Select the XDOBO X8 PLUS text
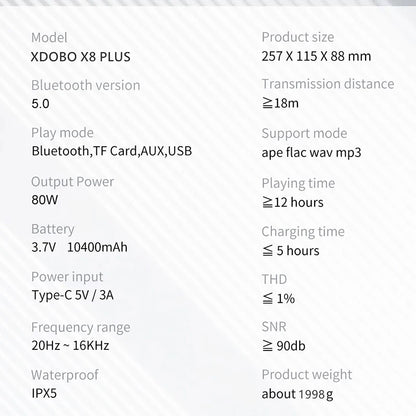Screen dimensions: 416x416 click(x=80, y=57)
